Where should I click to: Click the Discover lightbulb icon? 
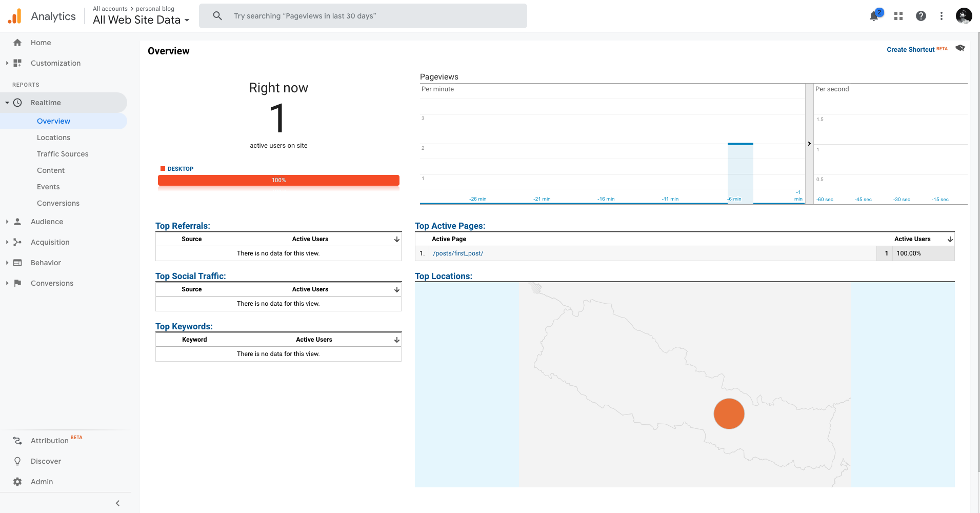[17, 461]
